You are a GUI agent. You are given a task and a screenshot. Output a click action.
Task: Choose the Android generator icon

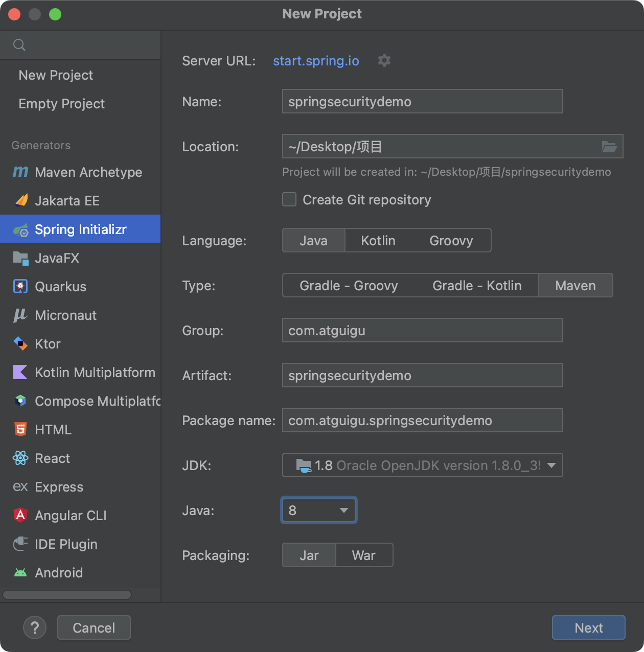pyautogui.click(x=20, y=573)
